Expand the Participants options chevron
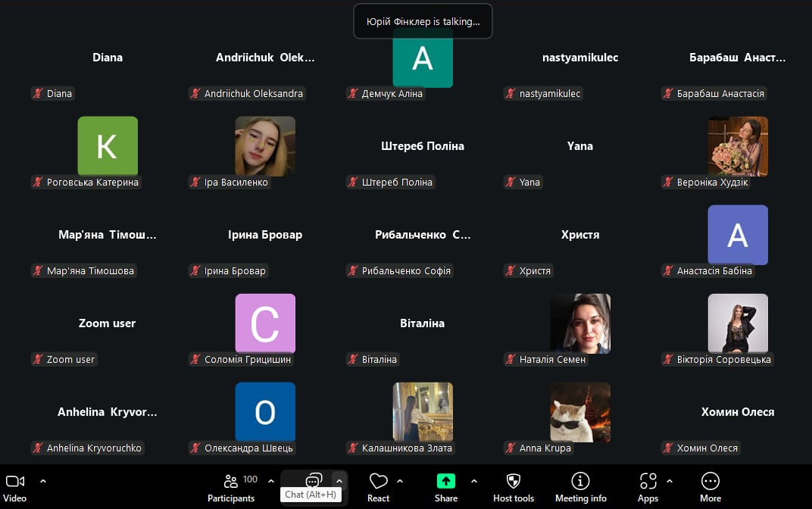Viewport: 812px width, 509px height. (271, 481)
